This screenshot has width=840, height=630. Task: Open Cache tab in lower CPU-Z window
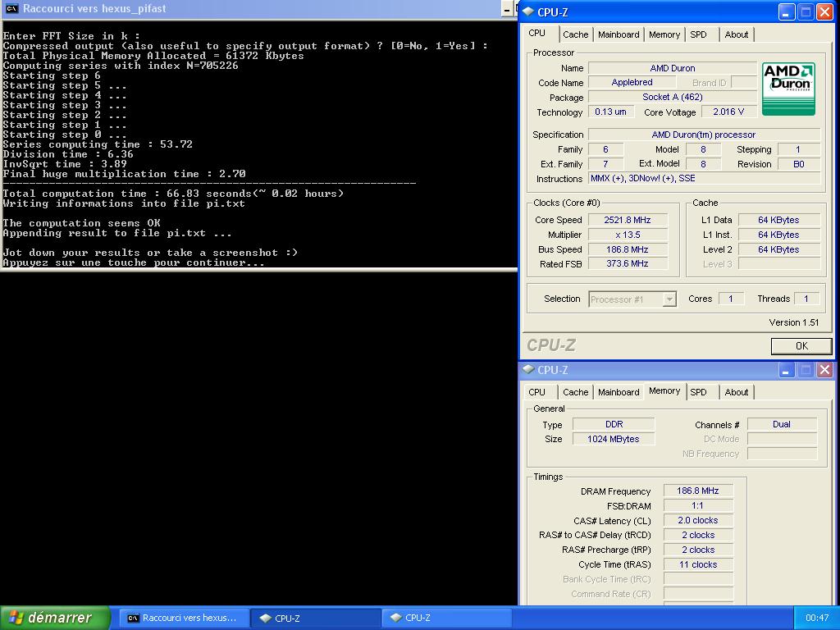(575, 392)
